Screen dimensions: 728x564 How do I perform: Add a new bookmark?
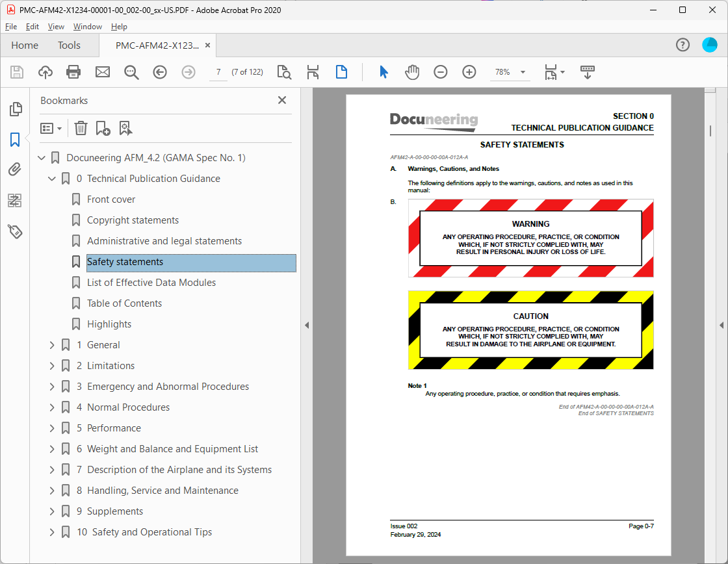103,128
